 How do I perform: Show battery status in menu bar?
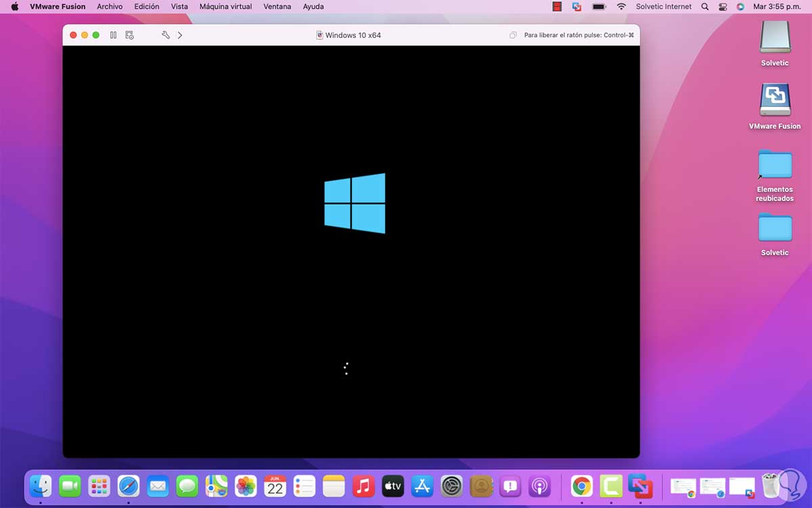click(599, 7)
